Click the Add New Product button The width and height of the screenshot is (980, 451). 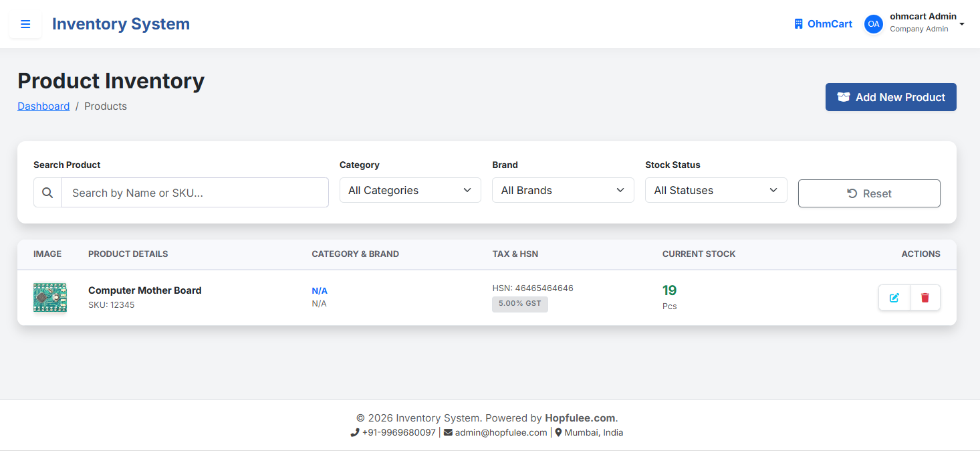pos(890,97)
